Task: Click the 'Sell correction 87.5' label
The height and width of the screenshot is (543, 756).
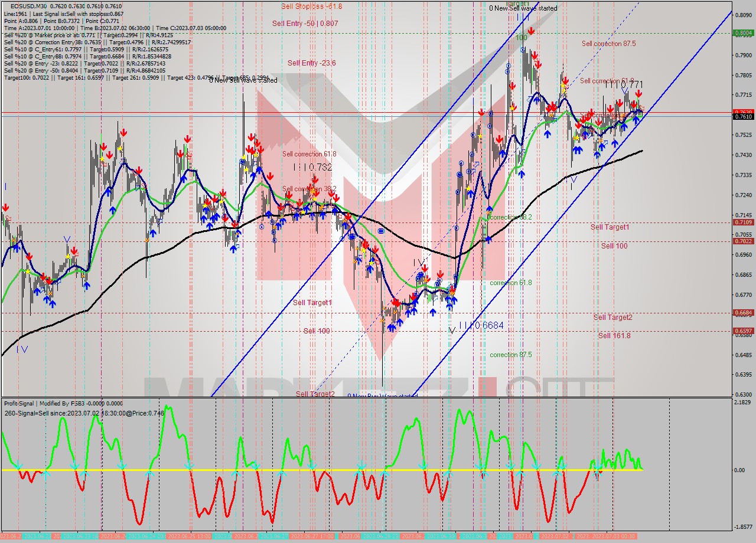Action: pyautogui.click(x=608, y=43)
